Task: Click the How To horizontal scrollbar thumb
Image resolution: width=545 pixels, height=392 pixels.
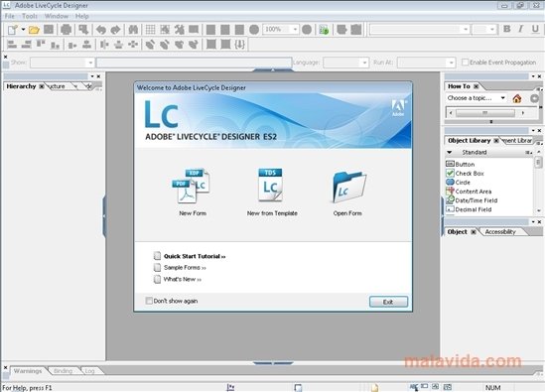Action: pos(485,113)
